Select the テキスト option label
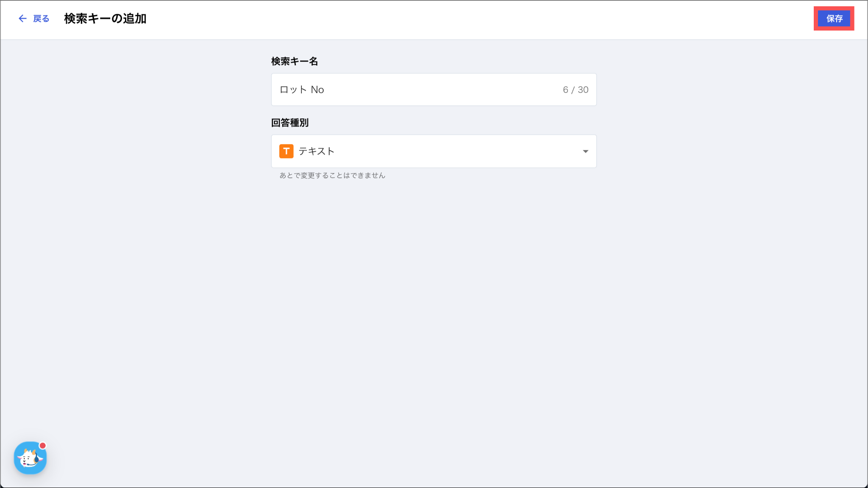868x488 pixels. pos(317,151)
